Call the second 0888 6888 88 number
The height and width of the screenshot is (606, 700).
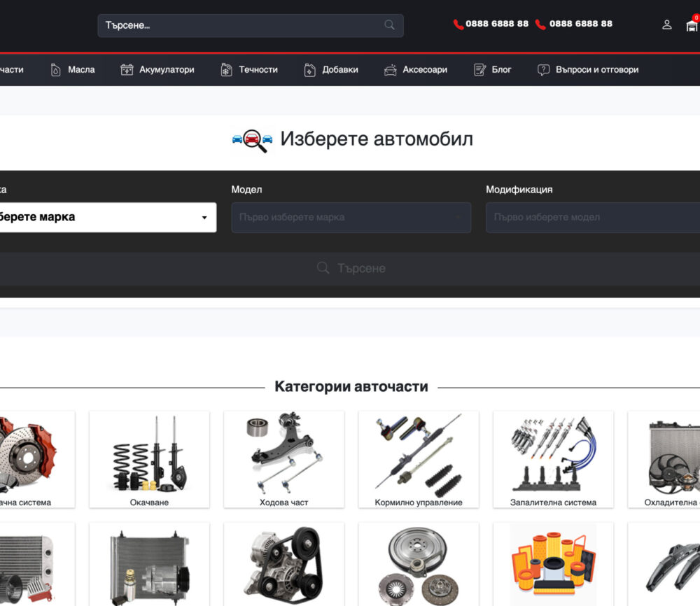(x=581, y=24)
